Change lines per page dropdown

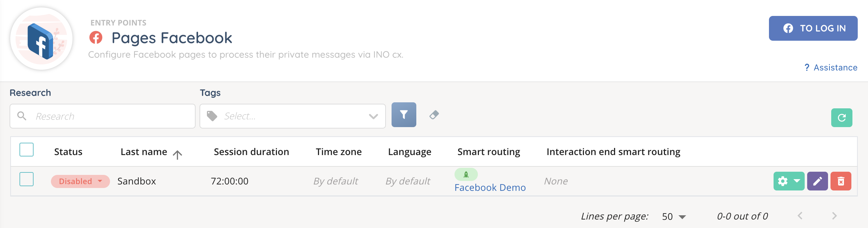pos(674,216)
